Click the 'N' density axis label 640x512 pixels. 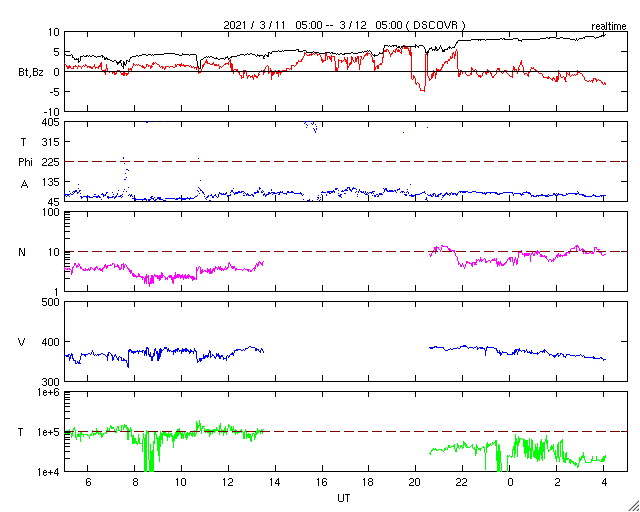(22, 252)
